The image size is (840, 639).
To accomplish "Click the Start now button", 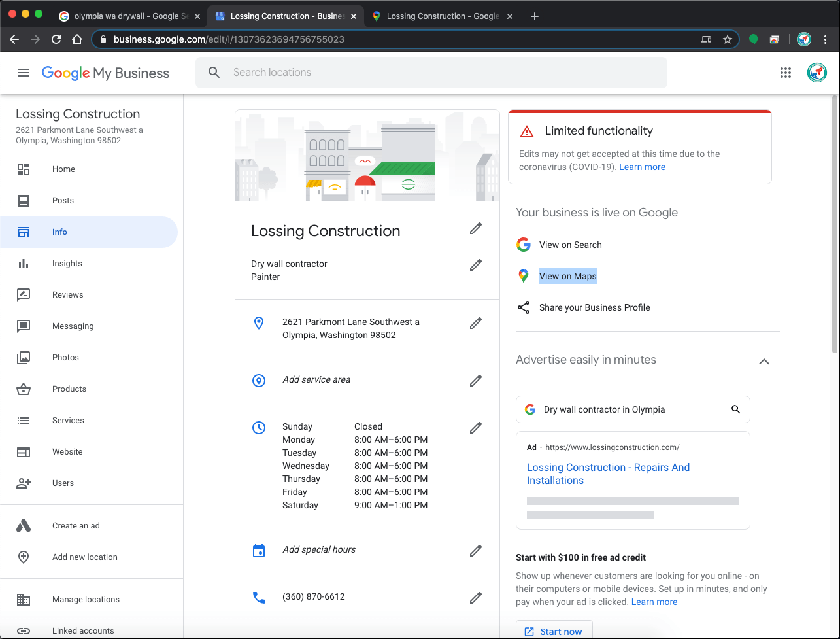I will 554,631.
